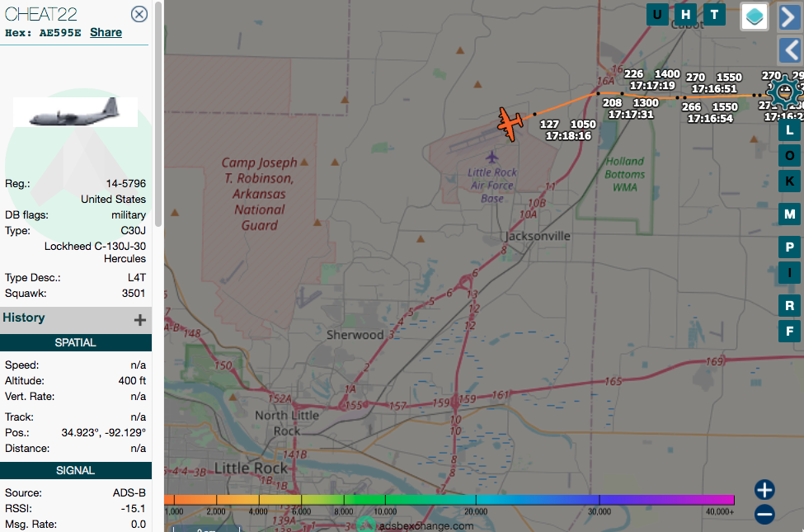
Task: Toggle the M map option button
Action: pos(790,214)
